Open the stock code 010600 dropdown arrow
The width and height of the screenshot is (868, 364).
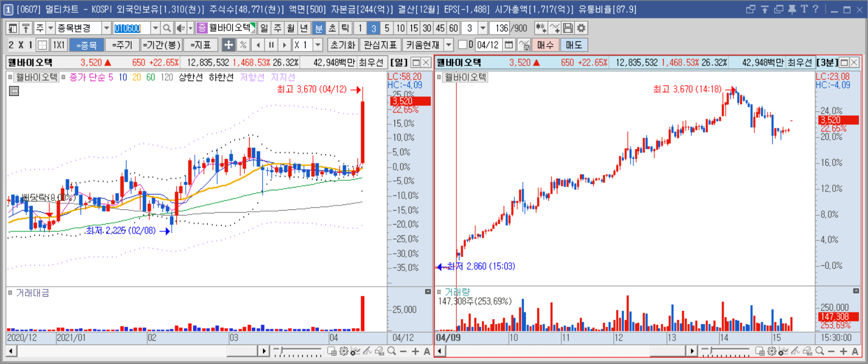(156, 28)
